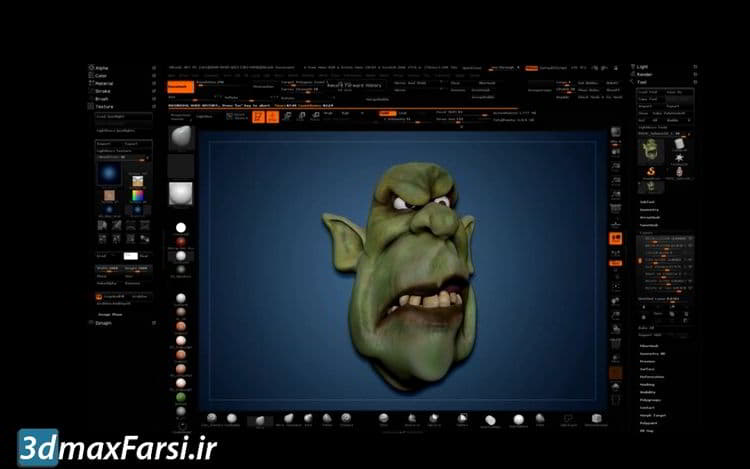Expand the Light palette
Viewport: 750px width, 469px height.
click(x=642, y=67)
